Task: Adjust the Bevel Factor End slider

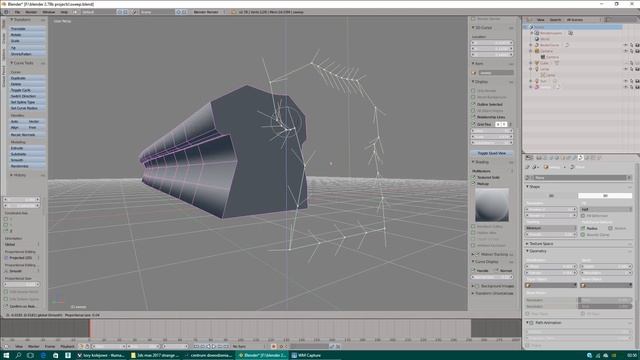Action: click(x=605, y=306)
